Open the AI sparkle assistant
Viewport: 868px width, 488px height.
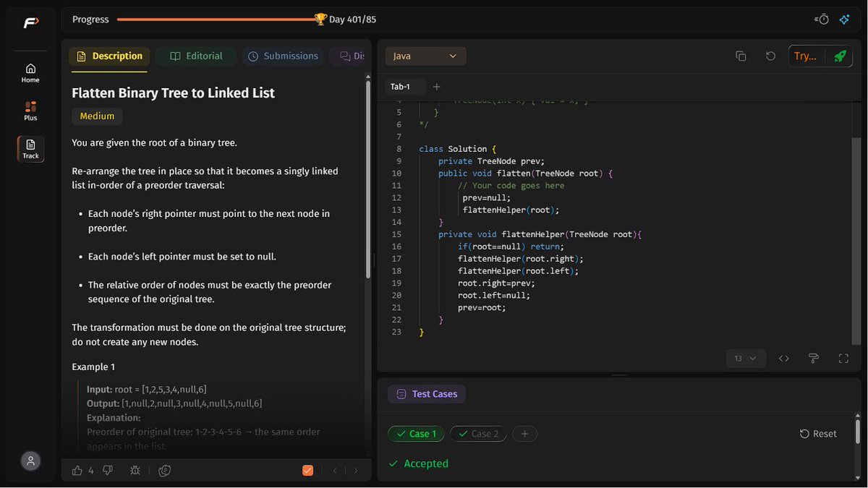(844, 20)
